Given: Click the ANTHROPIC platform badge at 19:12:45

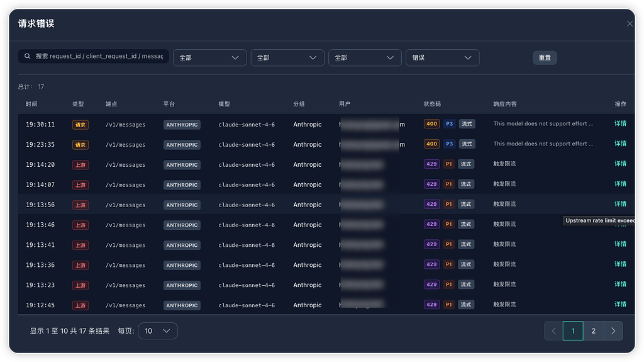Looking at the screenshot, I should click(x=182, y=305).
